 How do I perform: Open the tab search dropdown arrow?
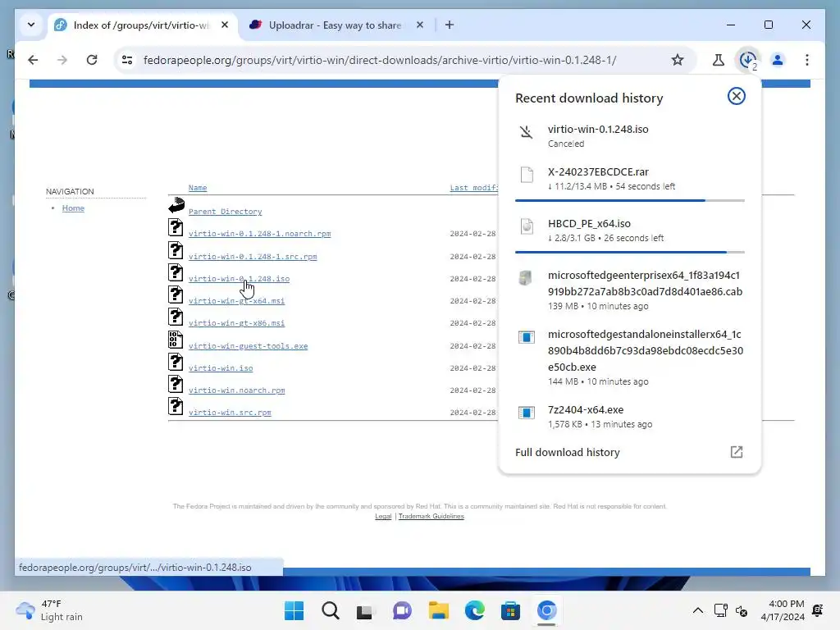(31, 25)
